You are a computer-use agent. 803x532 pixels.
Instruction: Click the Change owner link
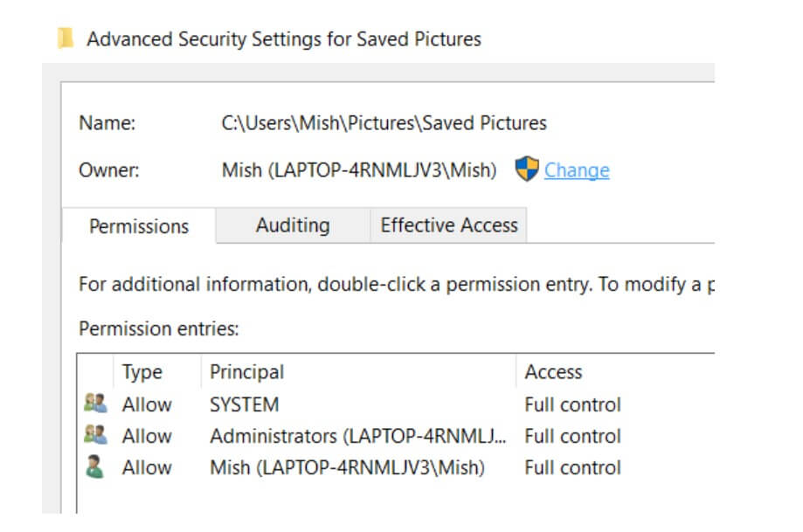577,170
